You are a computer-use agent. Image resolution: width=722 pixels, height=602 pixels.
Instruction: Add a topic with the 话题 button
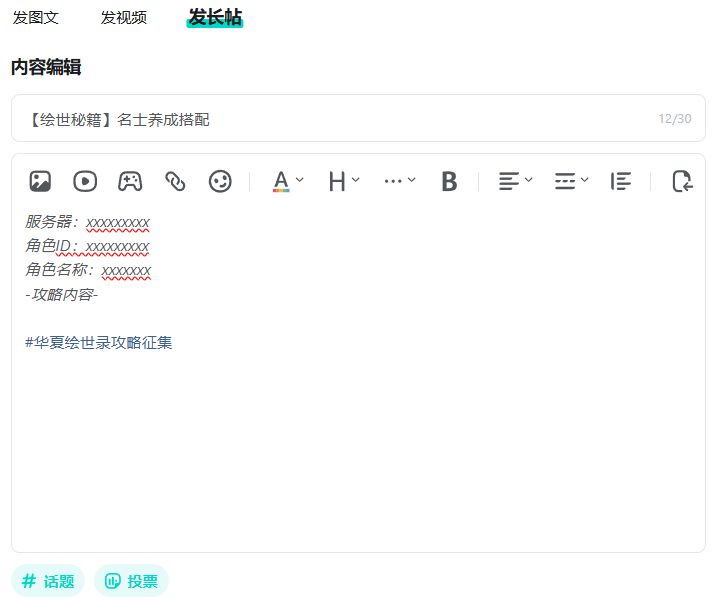click(x=48, y=580)
